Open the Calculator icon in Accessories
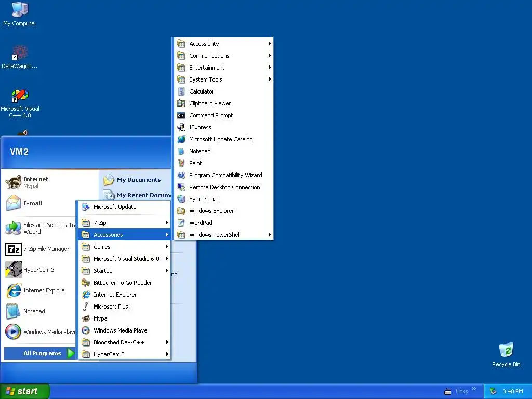The height and width of the screenshot is (399, 532). [x=181, y=91]
